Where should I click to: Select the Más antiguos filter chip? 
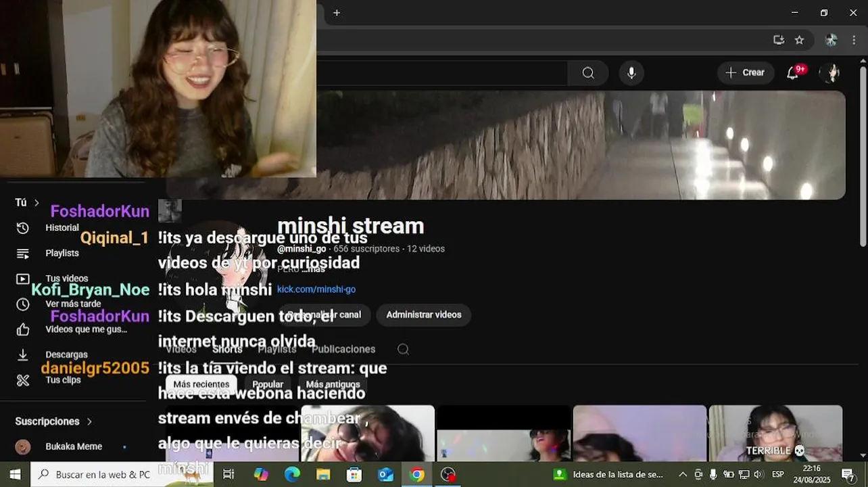pyautogui.click(x=333, y=384)
